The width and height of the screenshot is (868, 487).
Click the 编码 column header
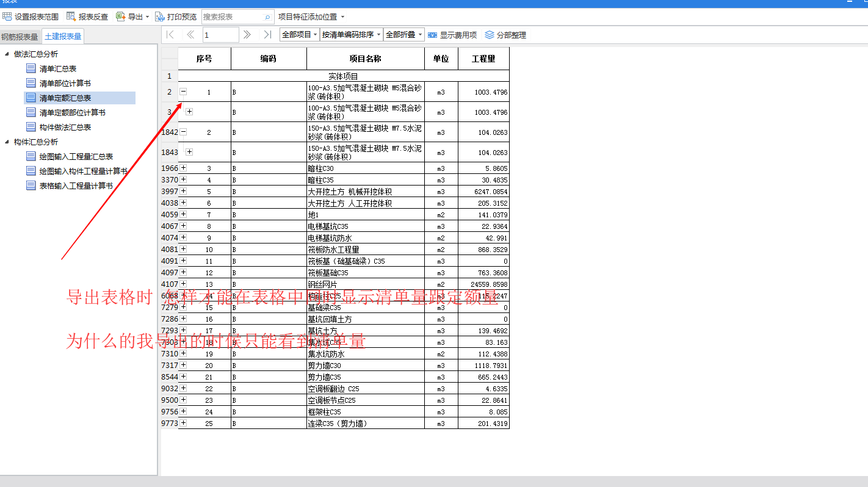click(x=269, y=59)
